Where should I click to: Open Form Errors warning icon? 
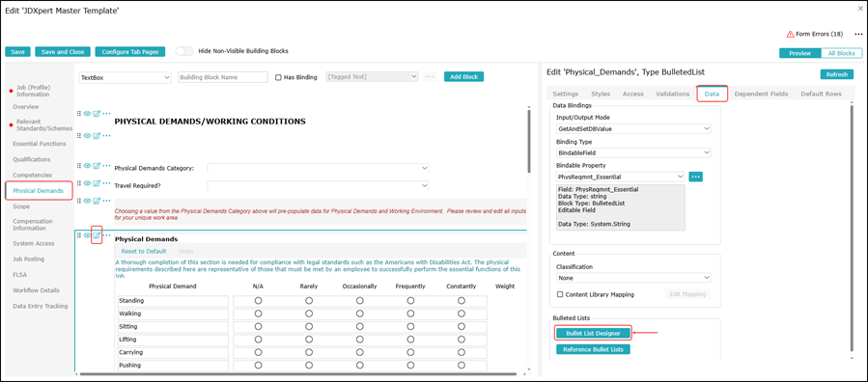coord(790,35)
